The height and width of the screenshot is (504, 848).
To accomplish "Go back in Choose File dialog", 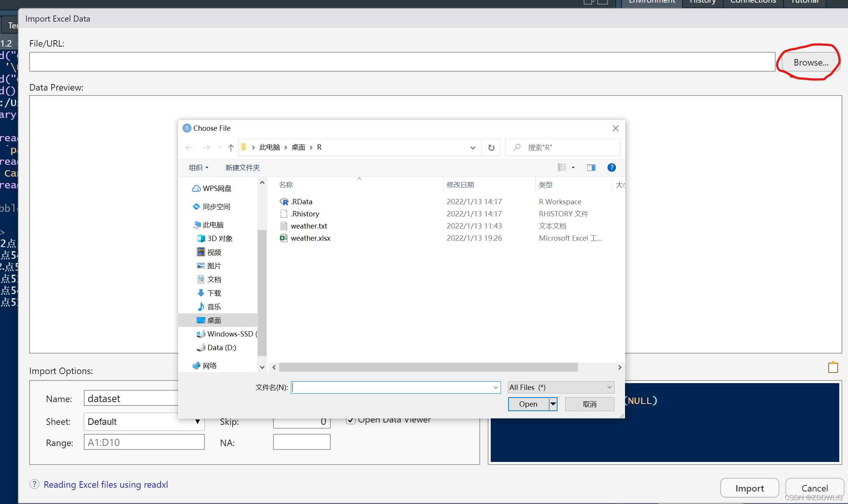I will (189, 147).
